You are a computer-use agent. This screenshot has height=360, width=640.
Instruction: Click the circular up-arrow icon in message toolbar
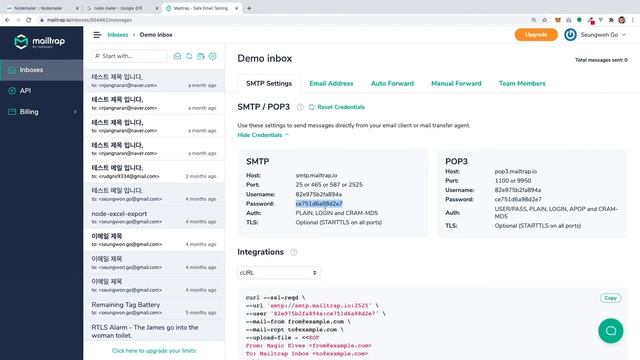213,56
